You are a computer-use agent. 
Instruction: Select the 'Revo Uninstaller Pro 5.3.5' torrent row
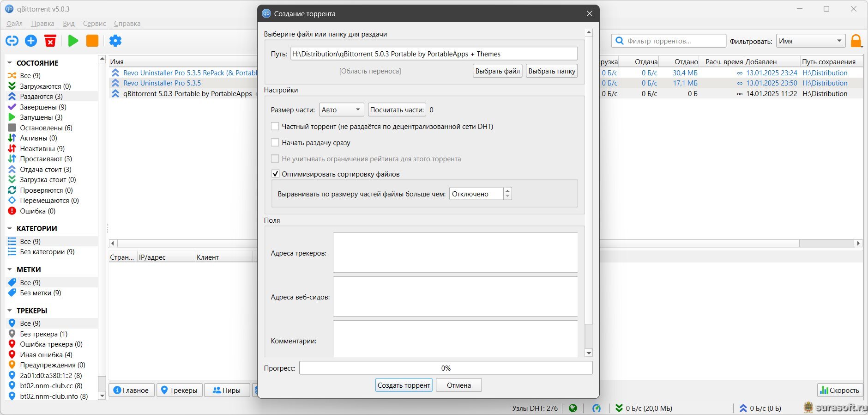[162, 83]
